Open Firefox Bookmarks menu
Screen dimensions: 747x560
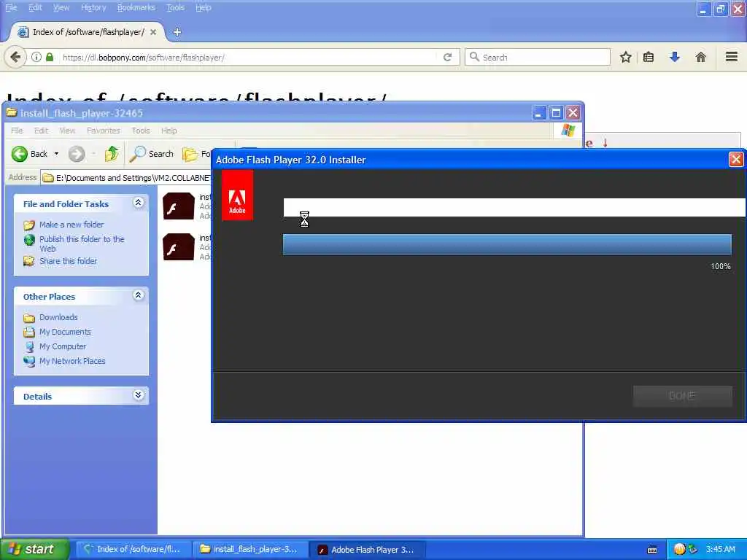[x=136, y=7]
